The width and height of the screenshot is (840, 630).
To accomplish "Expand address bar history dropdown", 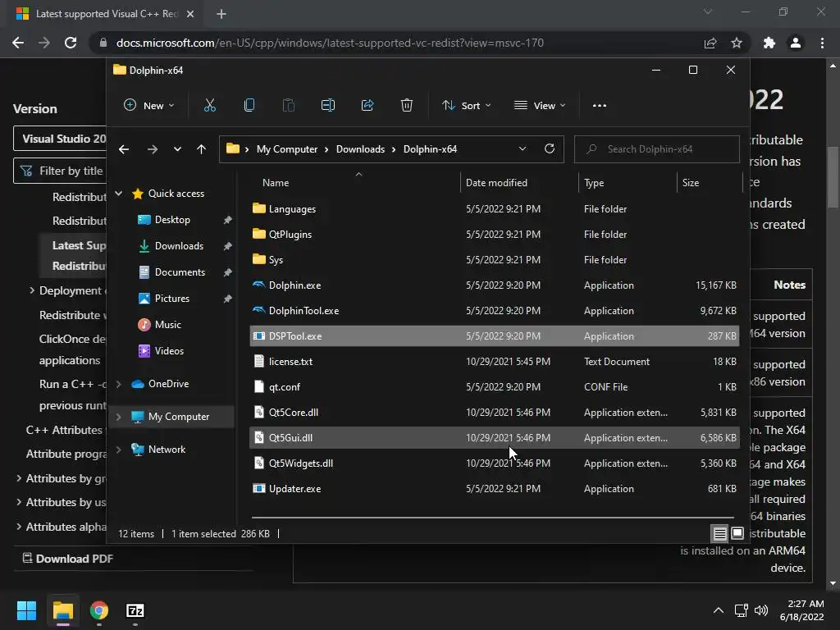I will 523,149.
